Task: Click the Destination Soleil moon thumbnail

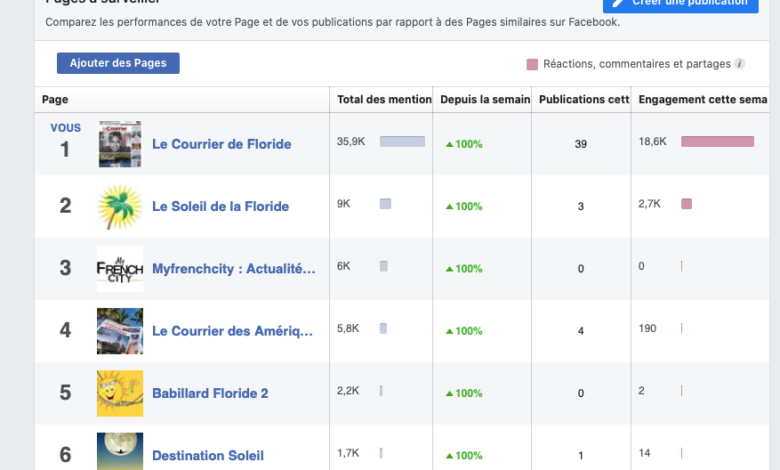Action: (x=120, y=452)
